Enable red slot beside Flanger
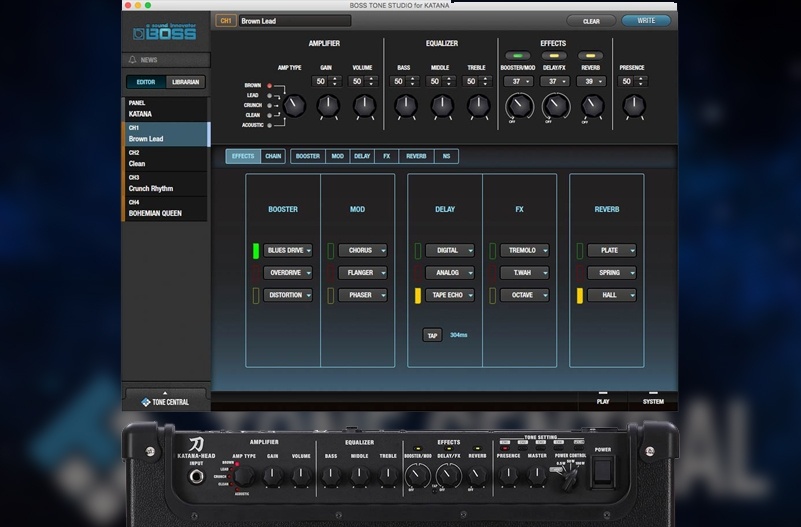 (331, 273)
